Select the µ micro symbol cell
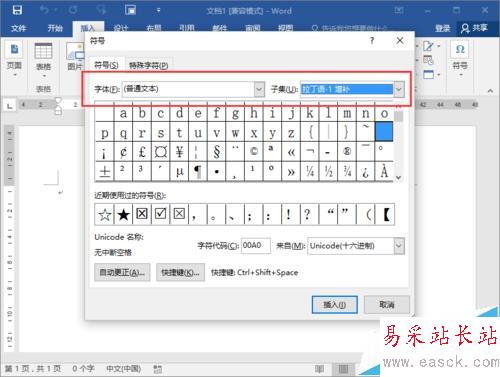This screenshot has width=500, height=377. 179,171
